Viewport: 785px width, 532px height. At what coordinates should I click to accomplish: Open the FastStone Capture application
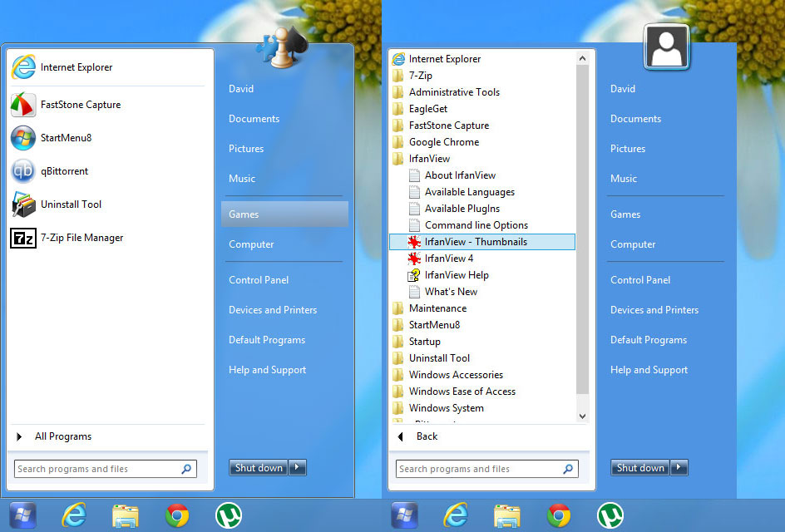pos(81,105)
